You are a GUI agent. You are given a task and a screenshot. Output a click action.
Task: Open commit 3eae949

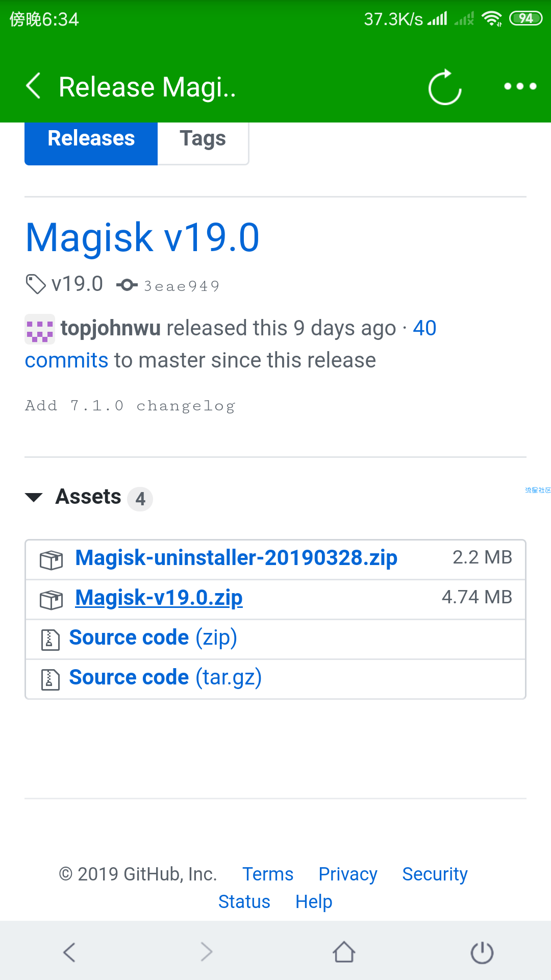(181, 286)
